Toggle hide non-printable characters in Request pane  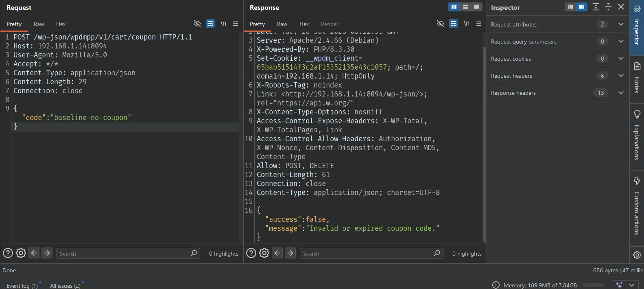point(197,24)
